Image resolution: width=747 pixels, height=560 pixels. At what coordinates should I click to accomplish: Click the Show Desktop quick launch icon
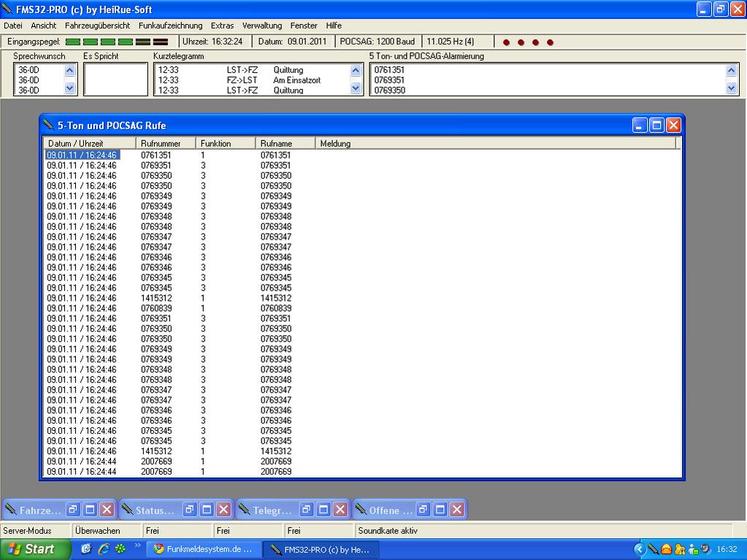tap(87, 549)
